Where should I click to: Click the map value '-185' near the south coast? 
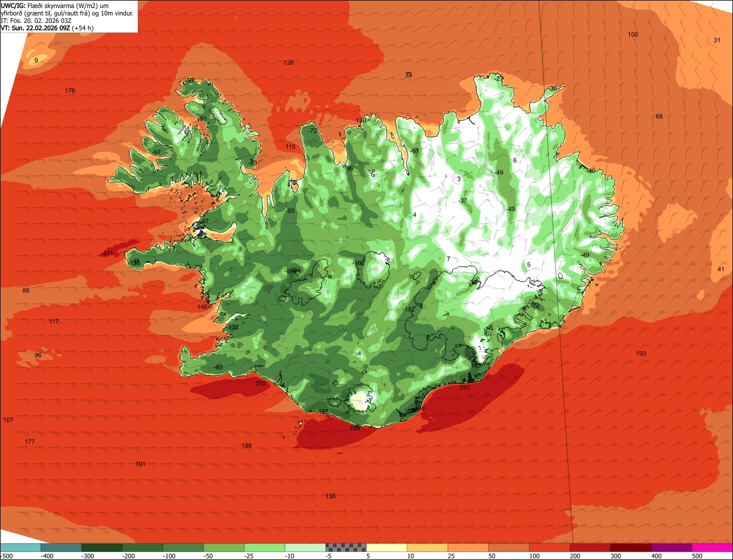tap(322, 412)
